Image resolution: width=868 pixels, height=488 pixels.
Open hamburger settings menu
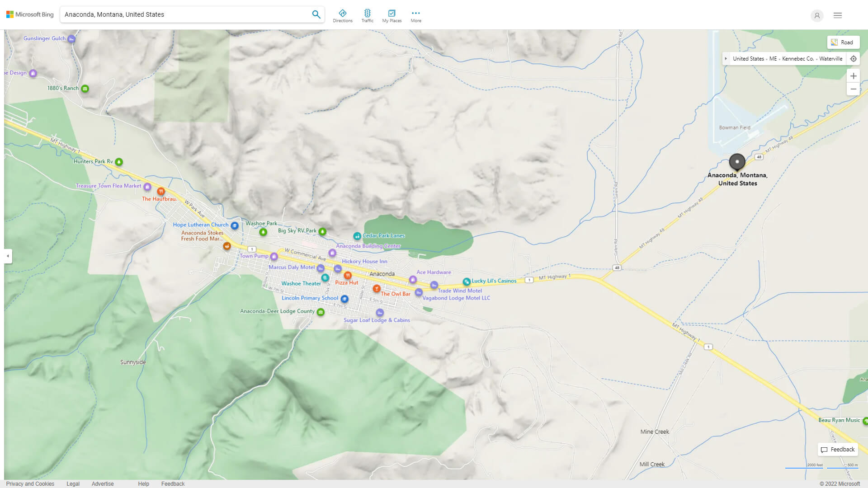click(x=838, y=15)
